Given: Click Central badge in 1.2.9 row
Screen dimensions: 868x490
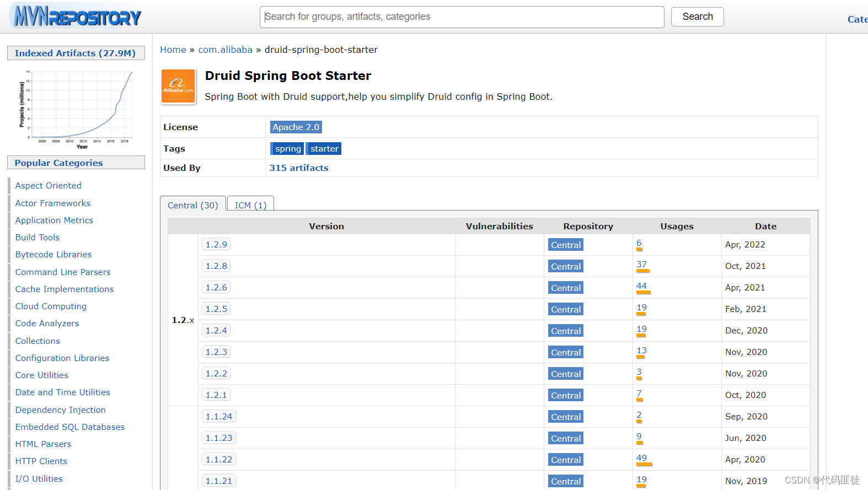Looking at the screenshot, I should tap(566, 245).
